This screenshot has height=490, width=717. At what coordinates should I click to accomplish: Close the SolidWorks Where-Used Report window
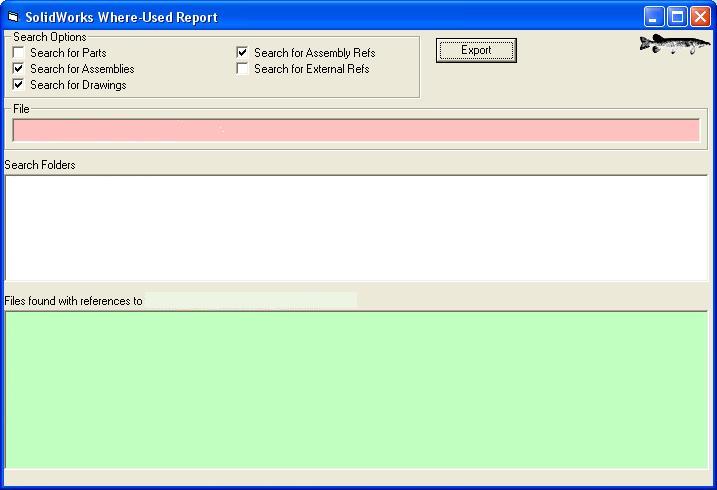pos(700,17)
